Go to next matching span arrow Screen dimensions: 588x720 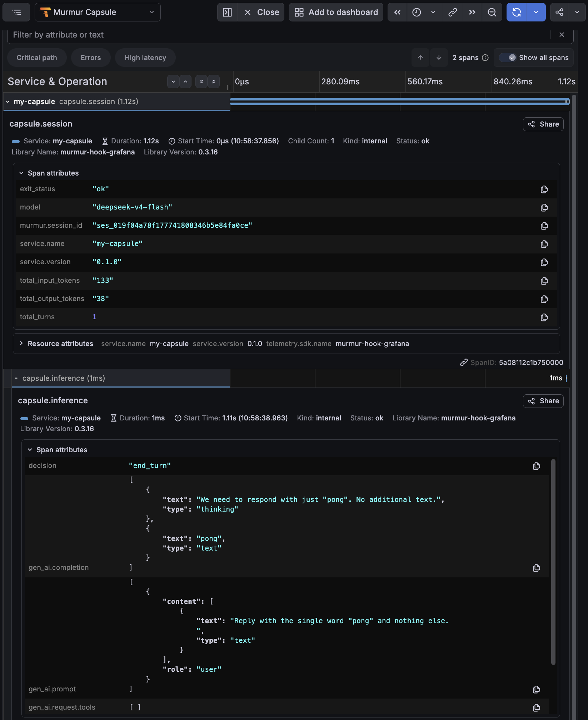point(439,58)
